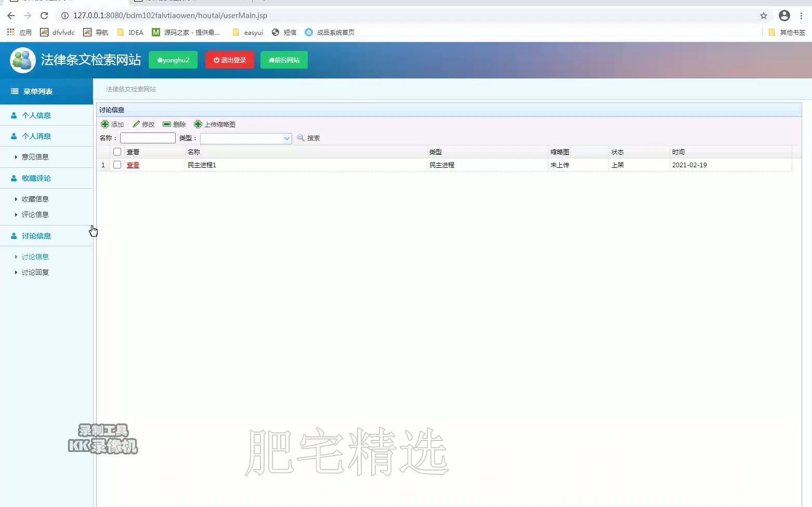
Task: Click the red 退出登录 logout button
Action: coord(229,60)
